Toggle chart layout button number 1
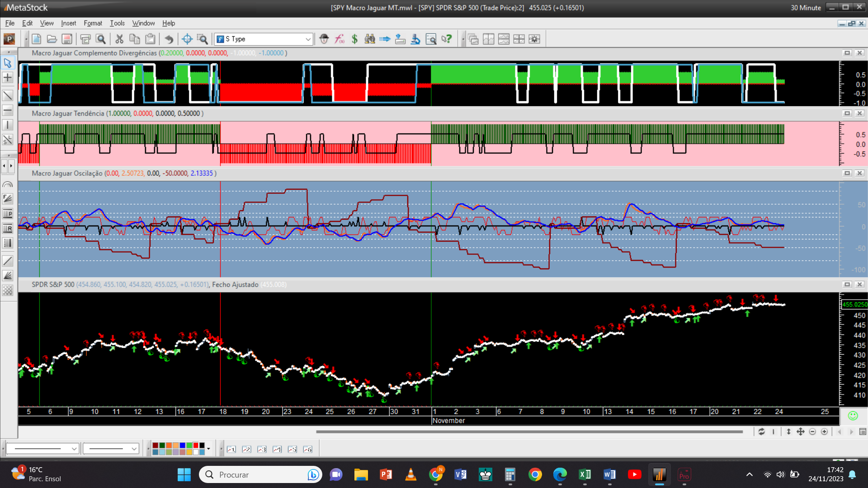The height and width of the screenshot is (488, 868). [231, 449]
